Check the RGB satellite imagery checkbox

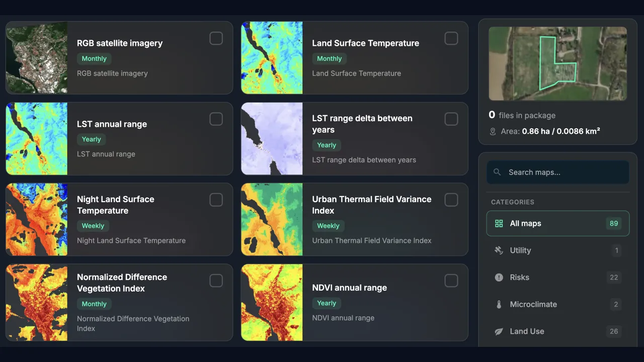pyautogui.click(x=216, y=38)
